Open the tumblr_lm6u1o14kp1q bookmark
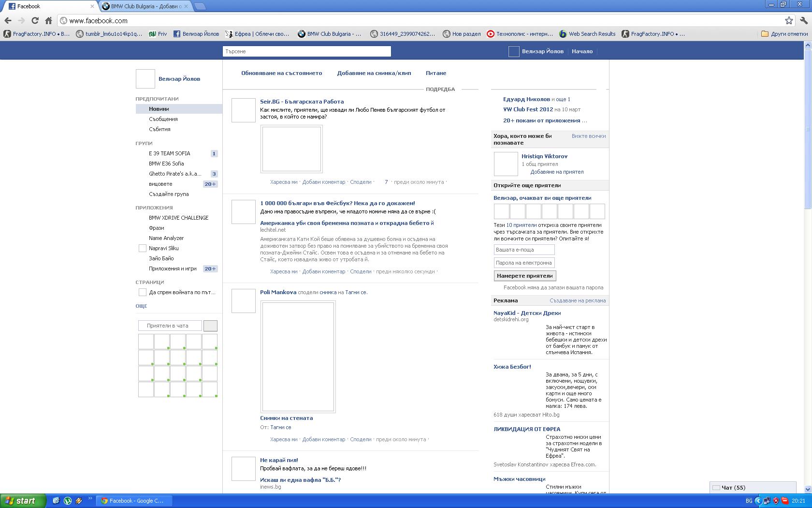The width and height of the screenshot is (812, 508). [x=109, y=34]
